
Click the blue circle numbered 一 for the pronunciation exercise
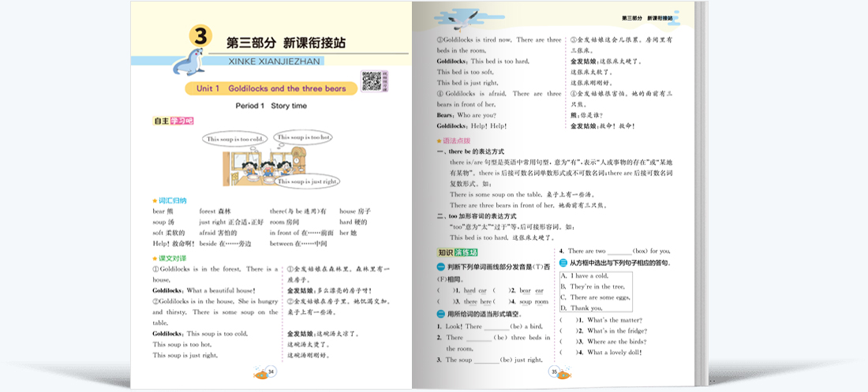pos(440,267)
